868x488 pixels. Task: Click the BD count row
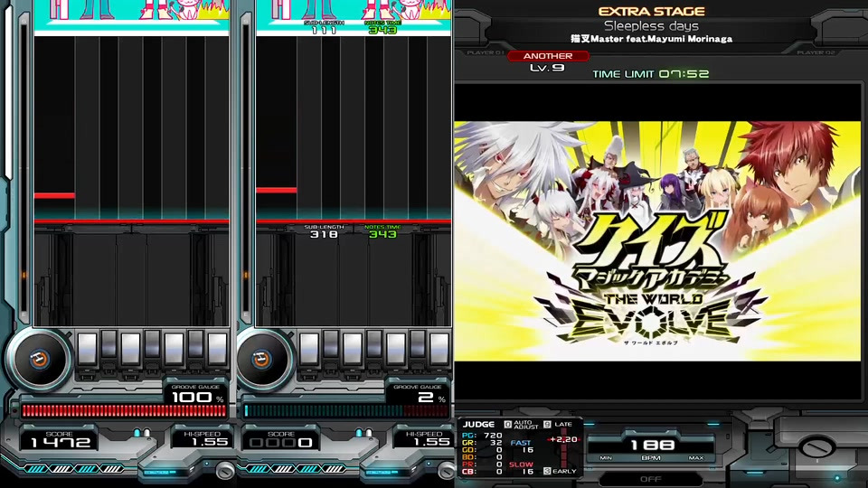tap(482, 457)
